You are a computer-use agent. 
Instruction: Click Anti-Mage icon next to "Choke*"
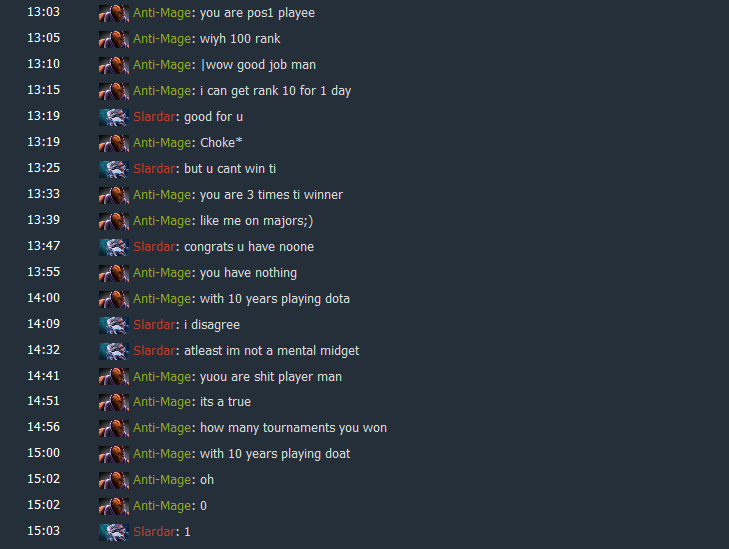click(114, 143)
